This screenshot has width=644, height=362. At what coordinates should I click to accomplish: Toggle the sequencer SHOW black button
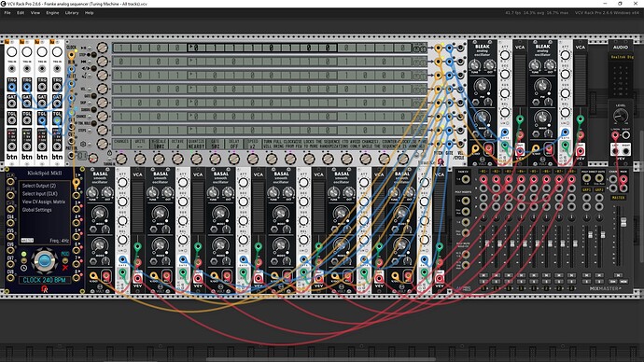(x=93, y=109)
